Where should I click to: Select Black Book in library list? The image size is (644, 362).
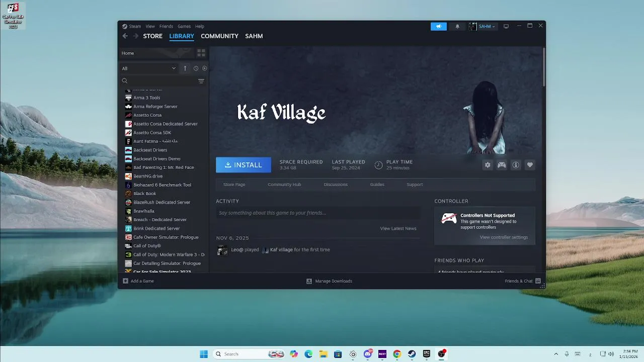tap(144, 194)
